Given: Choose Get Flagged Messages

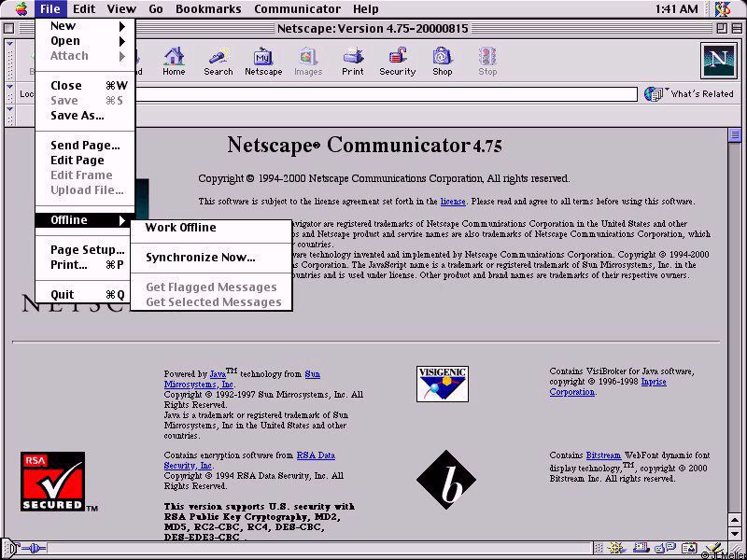Looking at the screenshot, I should coord(211,287).
